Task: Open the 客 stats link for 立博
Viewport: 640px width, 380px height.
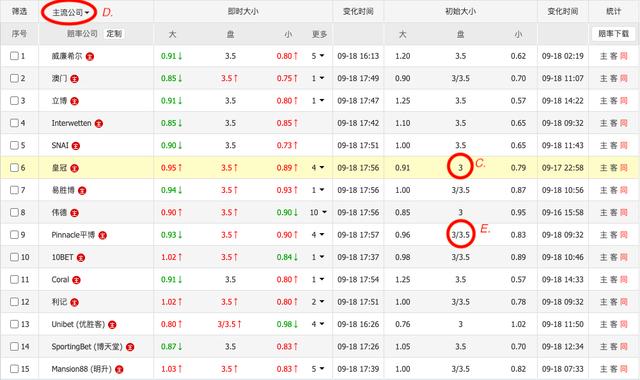Action: (x=613, y=101)
